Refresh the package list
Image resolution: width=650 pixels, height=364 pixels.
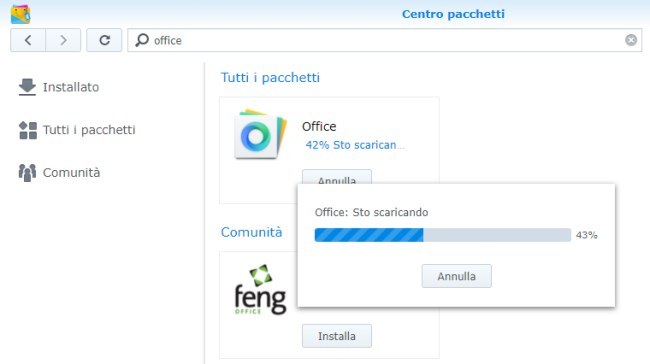click(104, 40)
